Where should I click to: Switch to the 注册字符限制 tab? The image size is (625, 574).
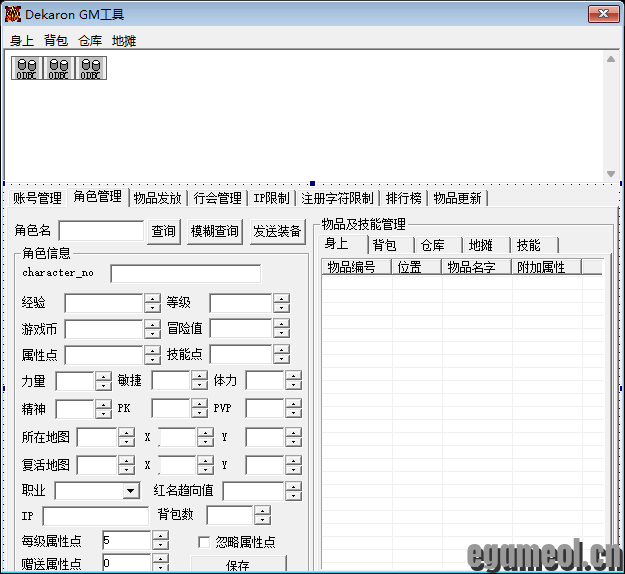[x=338, y=198]
